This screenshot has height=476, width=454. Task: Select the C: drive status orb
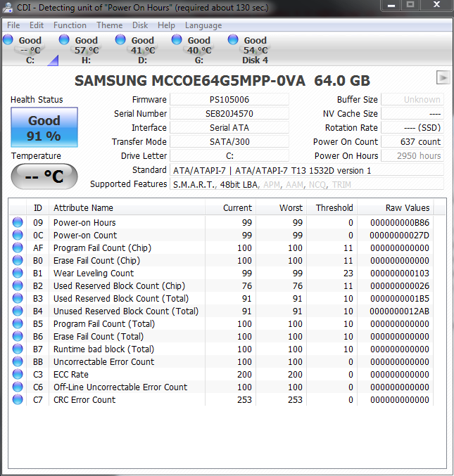8,39
